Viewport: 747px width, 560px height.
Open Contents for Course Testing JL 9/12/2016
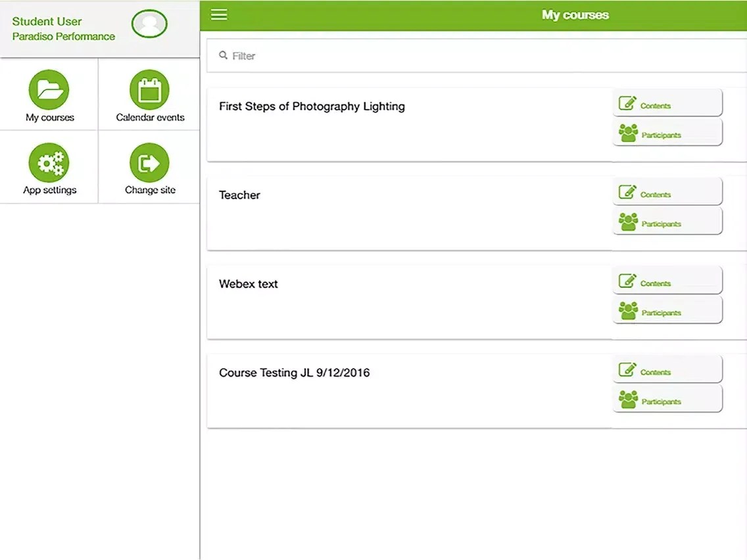[x=667, y=369]
